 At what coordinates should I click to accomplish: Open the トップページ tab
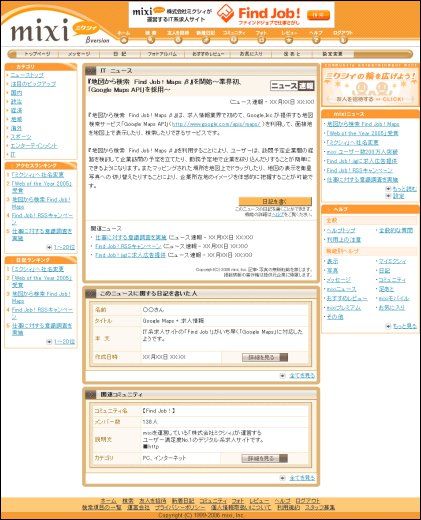pyautogui.click(x=37, y=54)
